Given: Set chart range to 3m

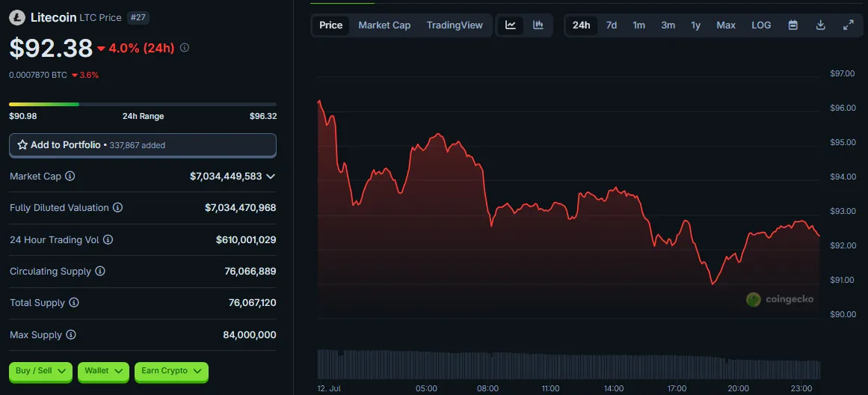Looking at the screenshot, I should tap(668, 25).
